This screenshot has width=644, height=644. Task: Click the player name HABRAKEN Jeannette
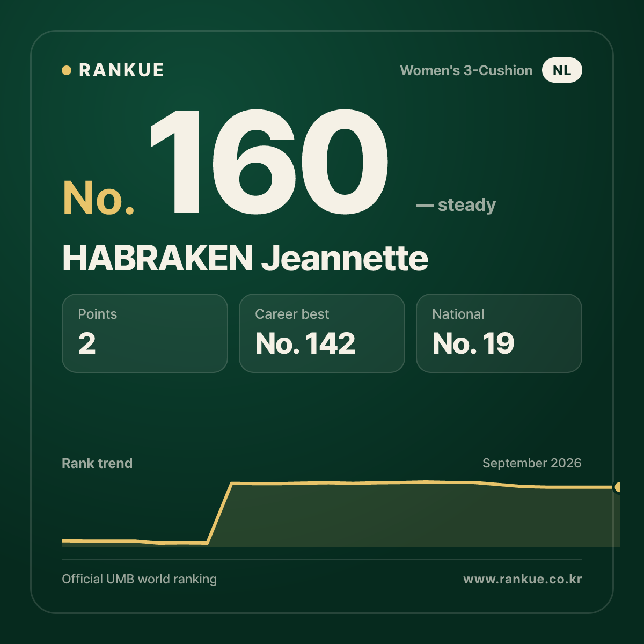tap(245, 258)
